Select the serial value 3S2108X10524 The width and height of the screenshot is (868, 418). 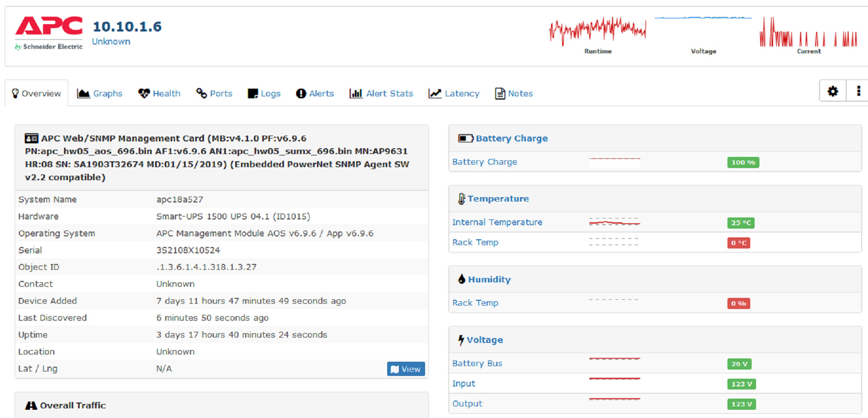pyautogui.click(x=188, y=250)
